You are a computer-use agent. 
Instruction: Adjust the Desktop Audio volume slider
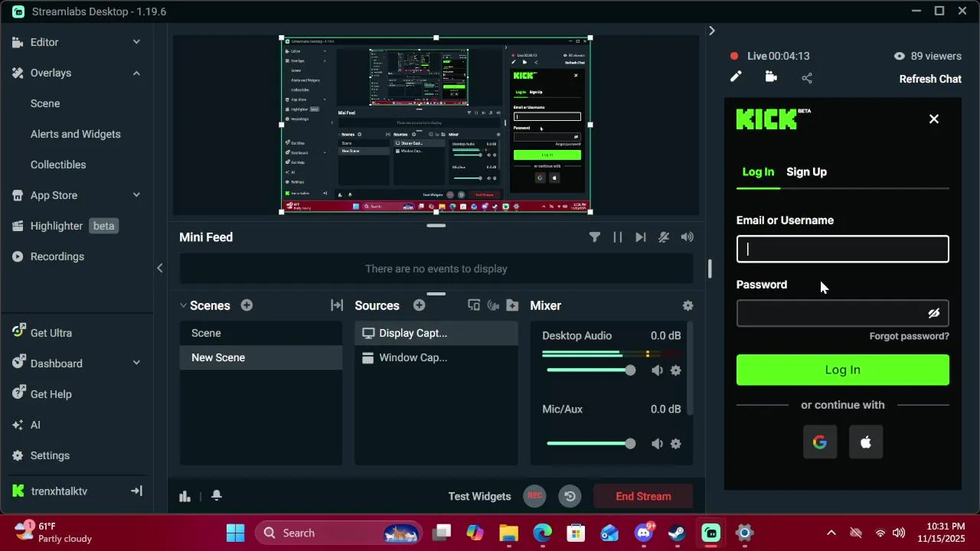(x=591, y=370)
